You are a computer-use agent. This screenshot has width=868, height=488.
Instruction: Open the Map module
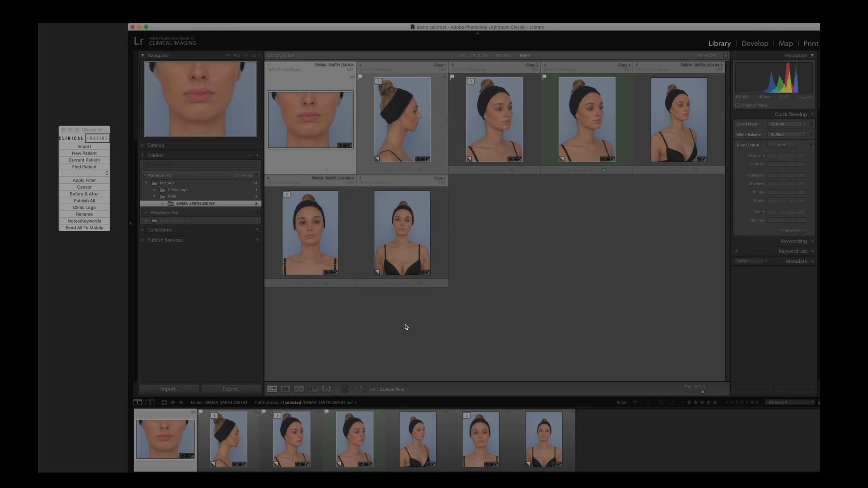click(786, 43)
